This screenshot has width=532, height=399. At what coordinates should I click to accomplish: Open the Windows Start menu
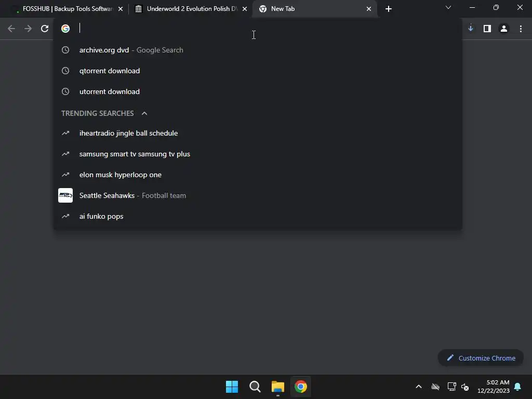pos(232,387)
